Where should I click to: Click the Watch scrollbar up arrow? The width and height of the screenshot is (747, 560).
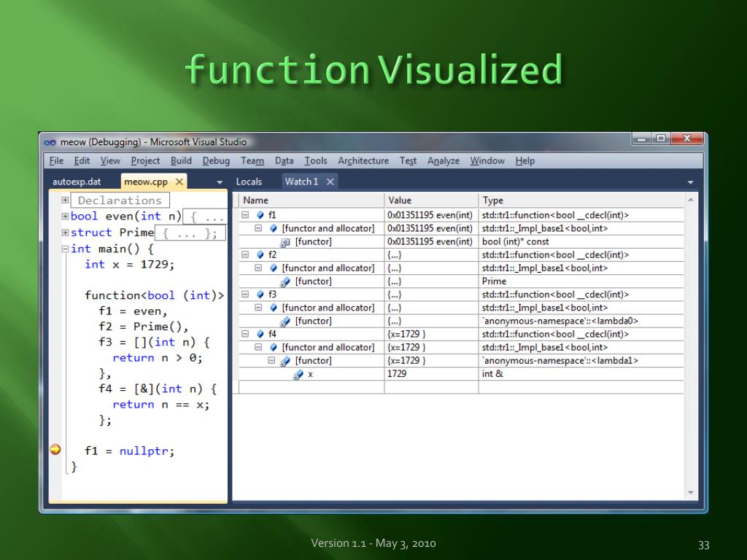coord(691,200)
